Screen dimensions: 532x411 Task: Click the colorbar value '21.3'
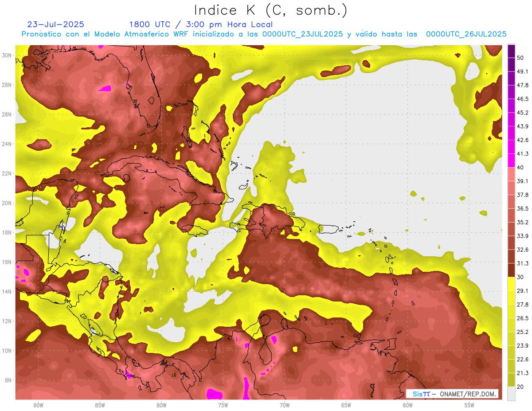coord(523,373)
